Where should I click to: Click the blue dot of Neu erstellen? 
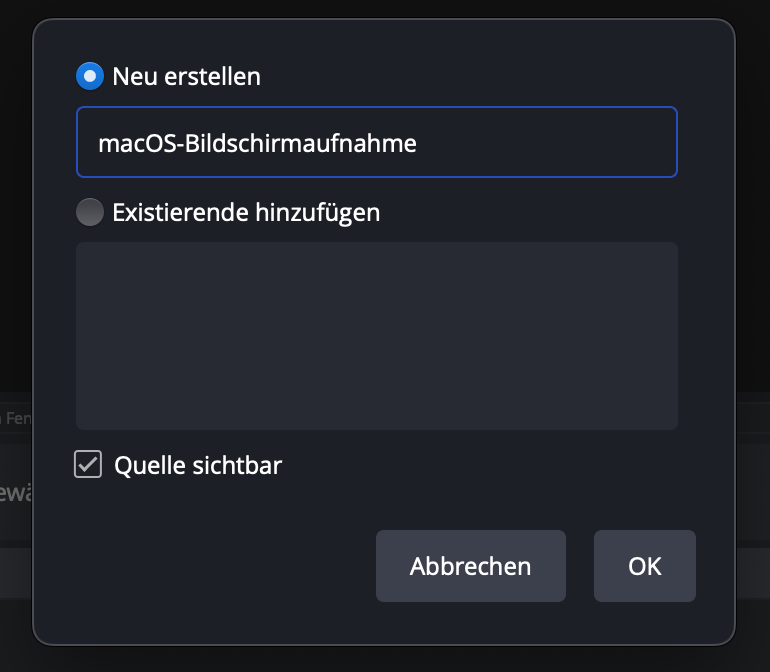point(90,76)
